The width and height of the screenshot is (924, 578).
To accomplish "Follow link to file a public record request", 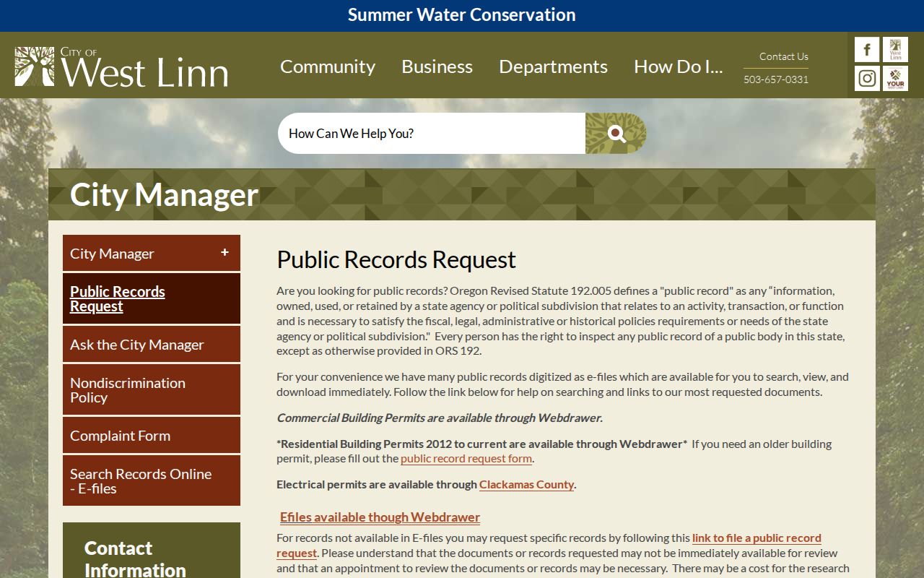I will click(757, 538).
